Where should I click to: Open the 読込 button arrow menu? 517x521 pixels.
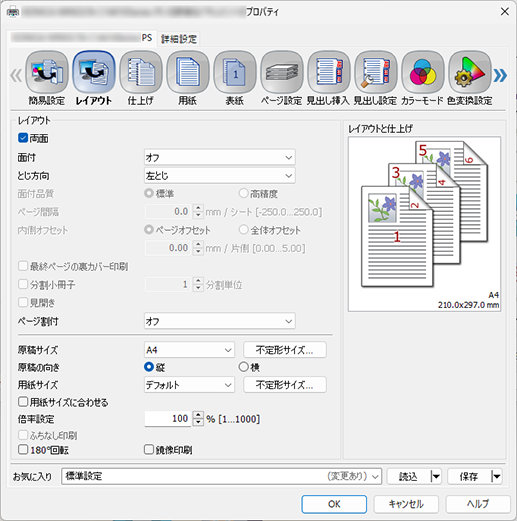435,476
